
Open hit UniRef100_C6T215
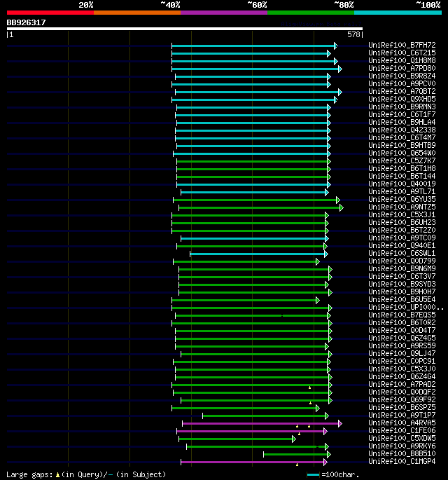tap(402, 53)
